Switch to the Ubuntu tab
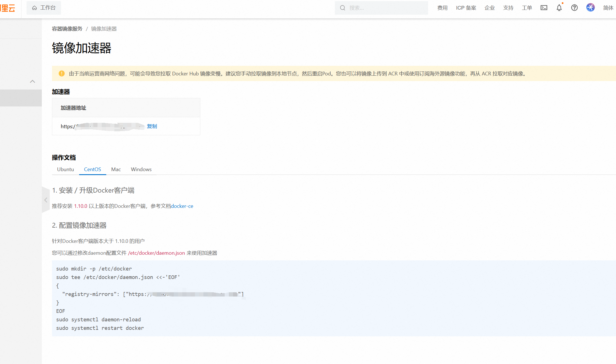This screenshot has height=364, width=616. [66, 169]
